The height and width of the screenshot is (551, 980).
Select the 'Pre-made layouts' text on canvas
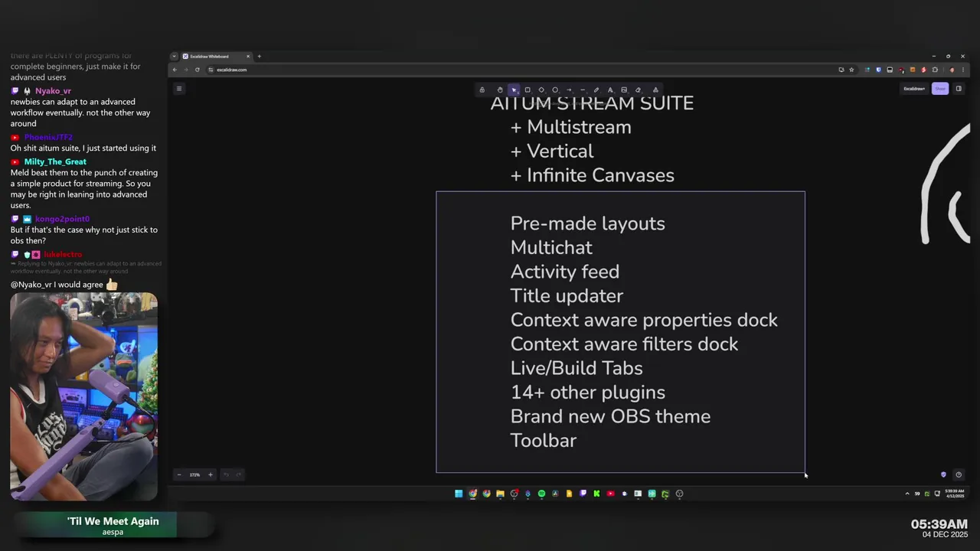click(x=587, y=223)
